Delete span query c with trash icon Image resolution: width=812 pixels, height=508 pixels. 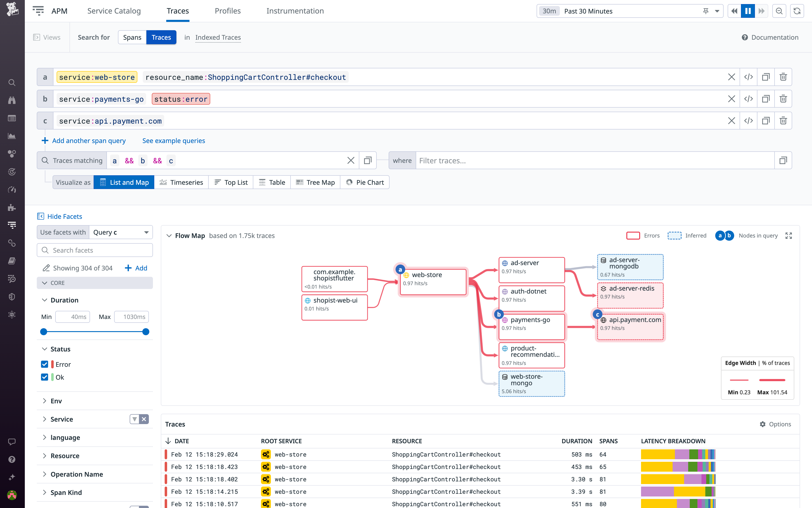click(x=783, y=120)
